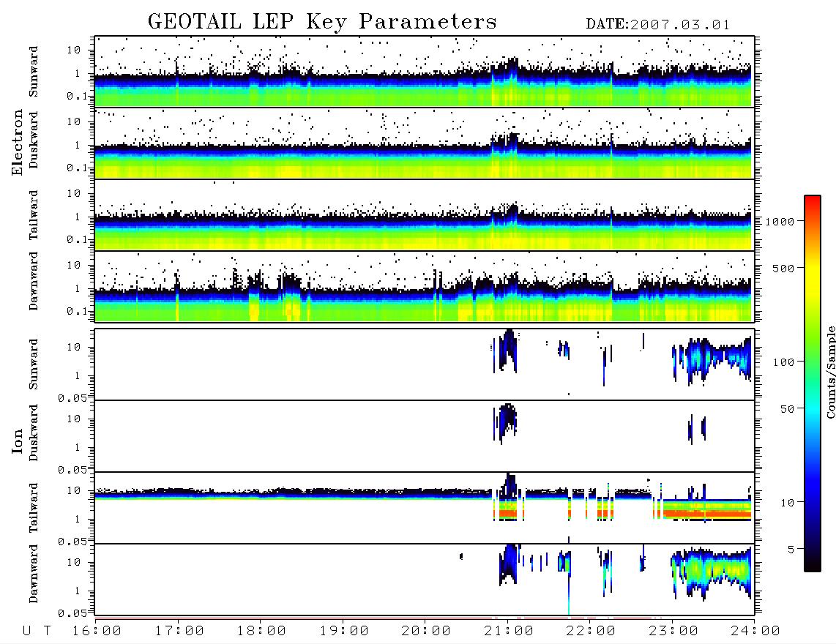Click the "GEOTAIL LEP Key Parameters" title
The width and height of the screenshot is (836, 644).
click(322, 22)
